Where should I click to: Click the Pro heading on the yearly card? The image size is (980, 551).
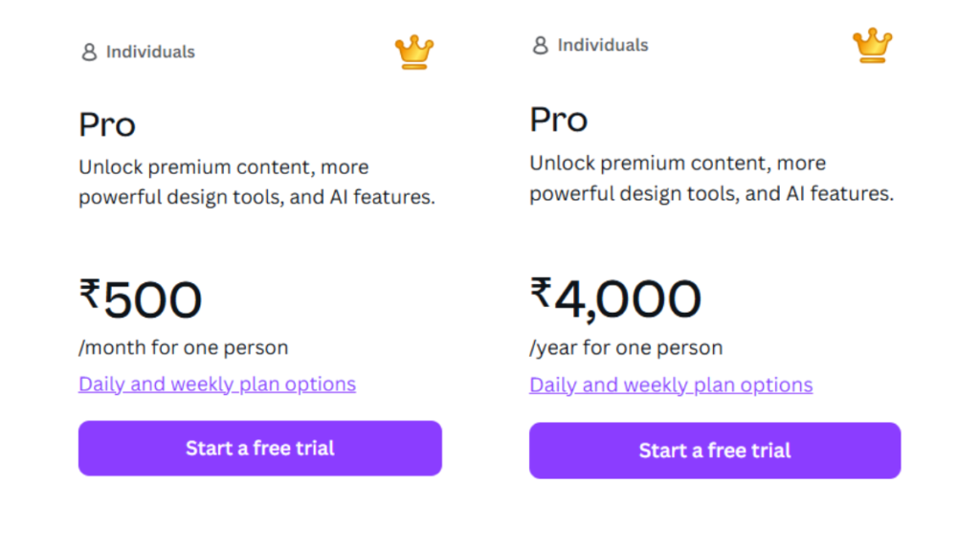click(558, 120)
